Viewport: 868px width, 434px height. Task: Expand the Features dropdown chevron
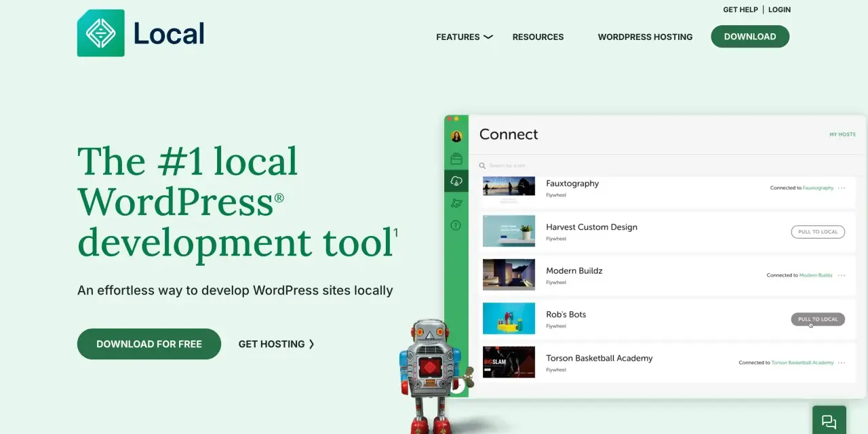tap(488, 37)
